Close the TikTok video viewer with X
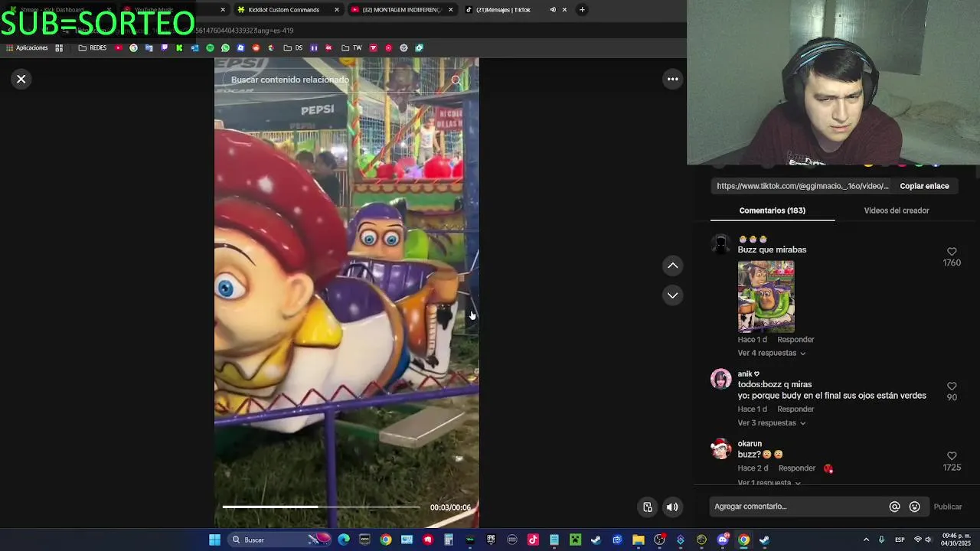The image size is (980, 551). coord(21,79)
